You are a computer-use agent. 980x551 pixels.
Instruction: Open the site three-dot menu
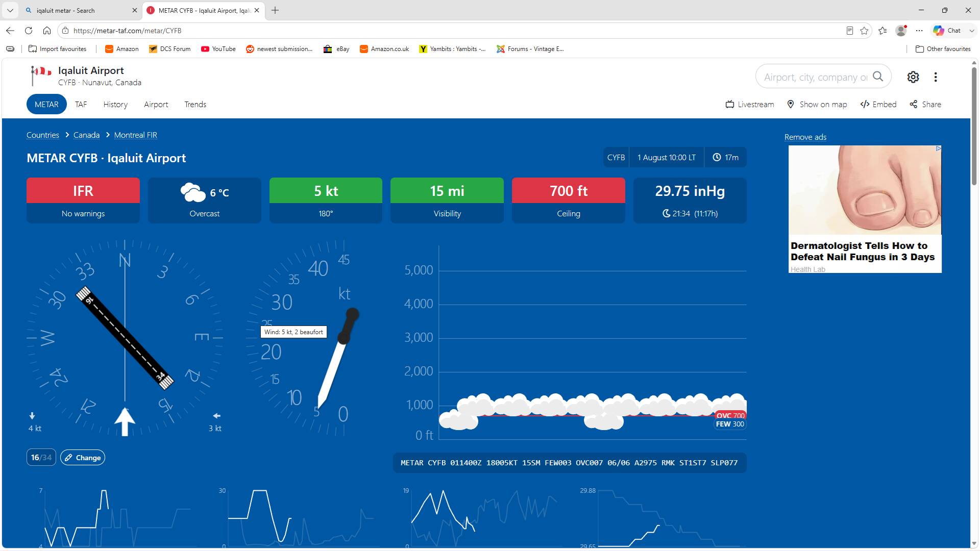(x=936, y=77)
